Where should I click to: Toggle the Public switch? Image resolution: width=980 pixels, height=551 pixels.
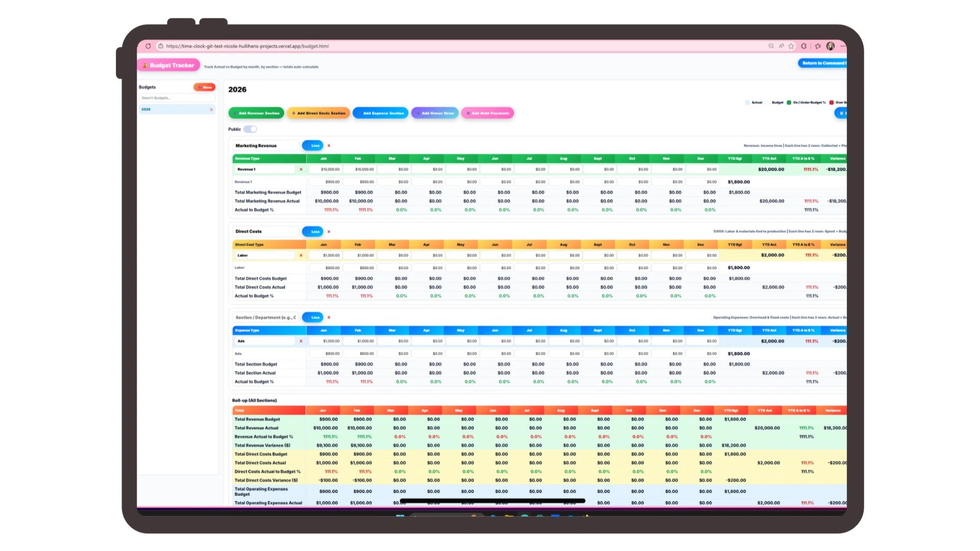tap(250, 129)
